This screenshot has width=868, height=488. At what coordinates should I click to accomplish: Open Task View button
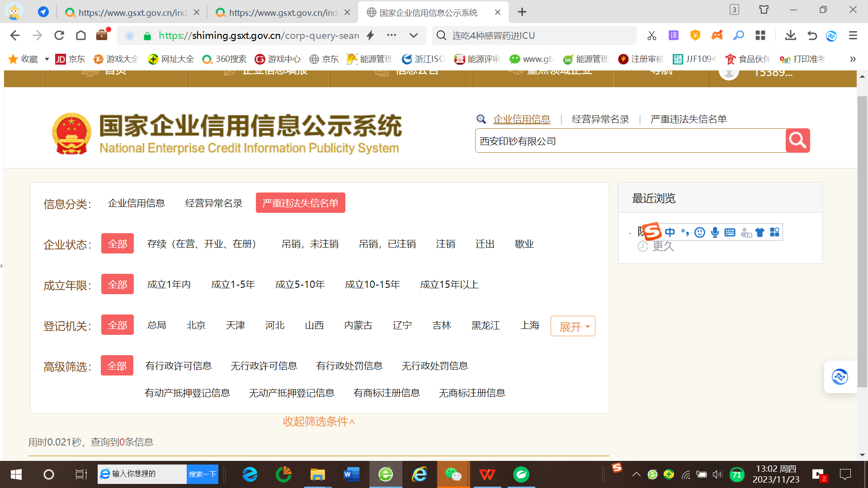pos(81,474)
